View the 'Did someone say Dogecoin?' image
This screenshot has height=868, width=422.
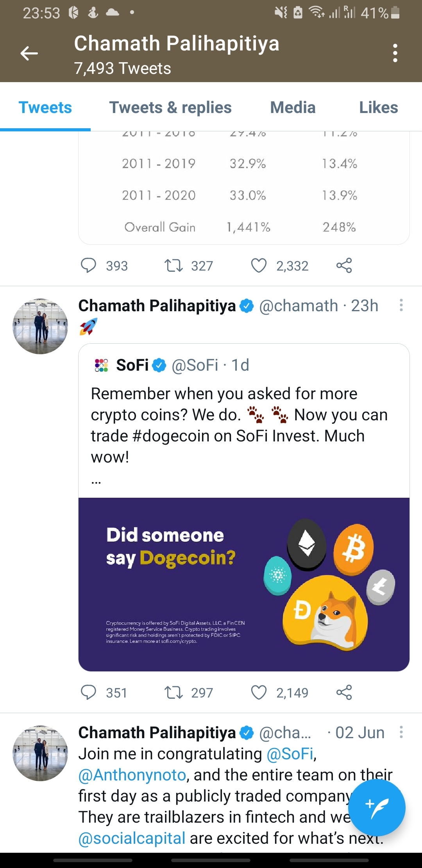(x=244, y=584)
